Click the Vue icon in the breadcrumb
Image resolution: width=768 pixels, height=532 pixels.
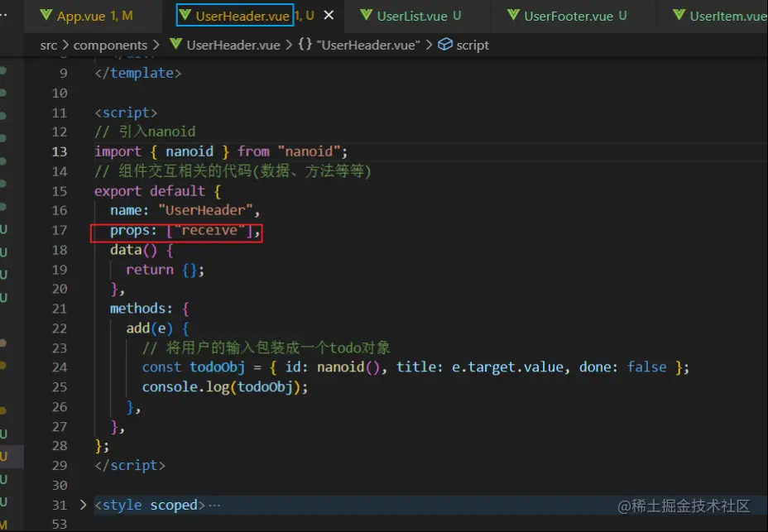click(175, 45)
